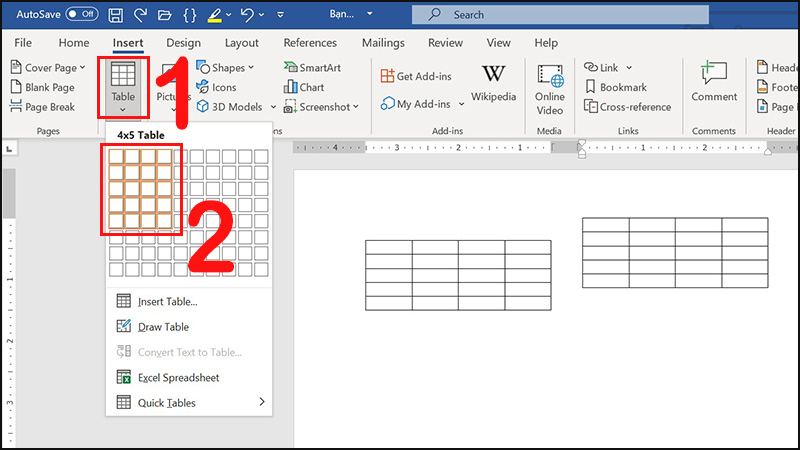Open the References tab
This screenshot has height=450, width=800.
(310, 43)
